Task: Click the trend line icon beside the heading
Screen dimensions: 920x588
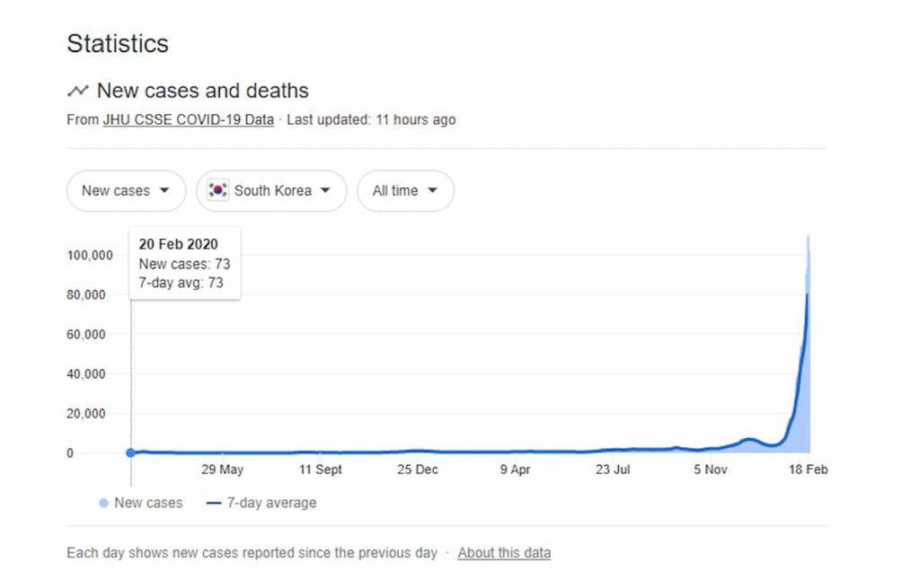Action: click(77, 91)
